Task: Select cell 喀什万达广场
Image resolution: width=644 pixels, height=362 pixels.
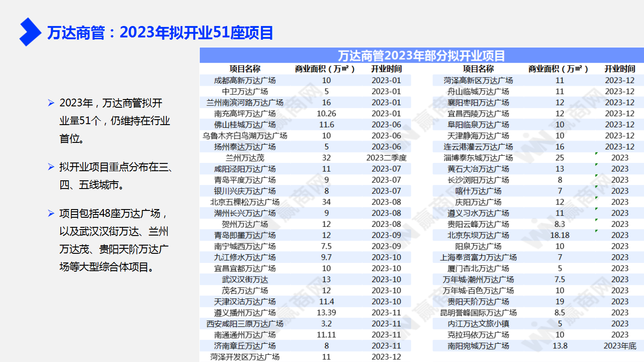Action: point(478,191)
